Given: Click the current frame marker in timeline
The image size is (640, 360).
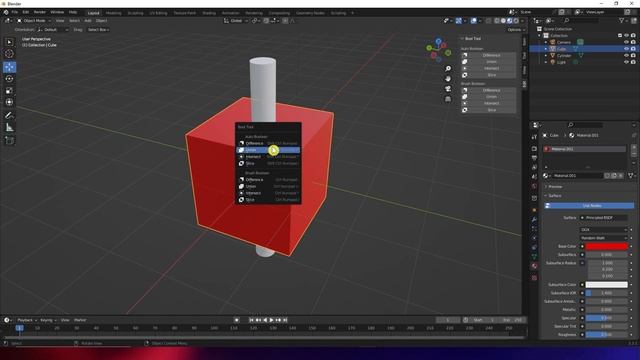Looking at the screenshot, I should coord(19,328).
